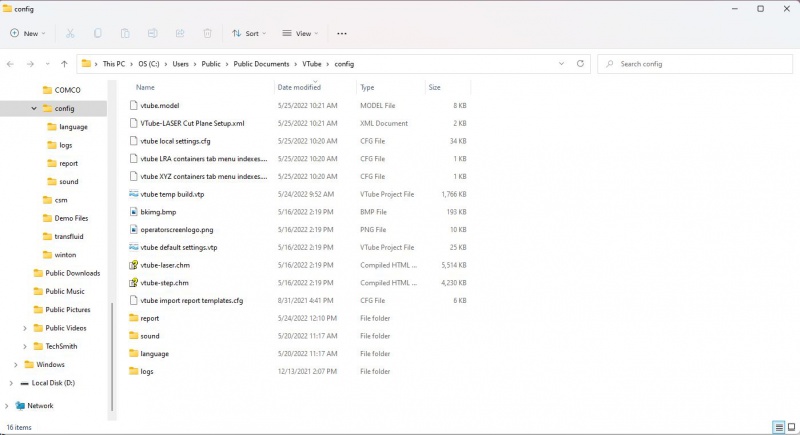
Task: Click the vtube default settings.vtp file icon
Action: pyautogui.click(x=134, y=247)
